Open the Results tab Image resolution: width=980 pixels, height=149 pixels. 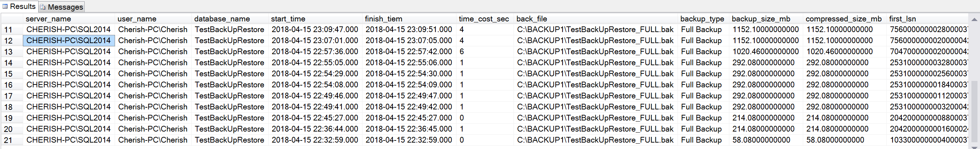coord(19,6)
